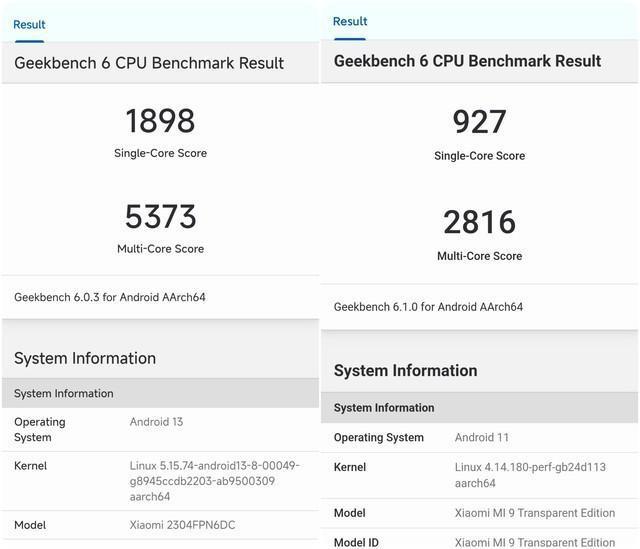This screenshot has height=549, width=640.
Task: Click the Model row Xiaomi MI 9 Transparent Edition
Action: pos(535,513)
